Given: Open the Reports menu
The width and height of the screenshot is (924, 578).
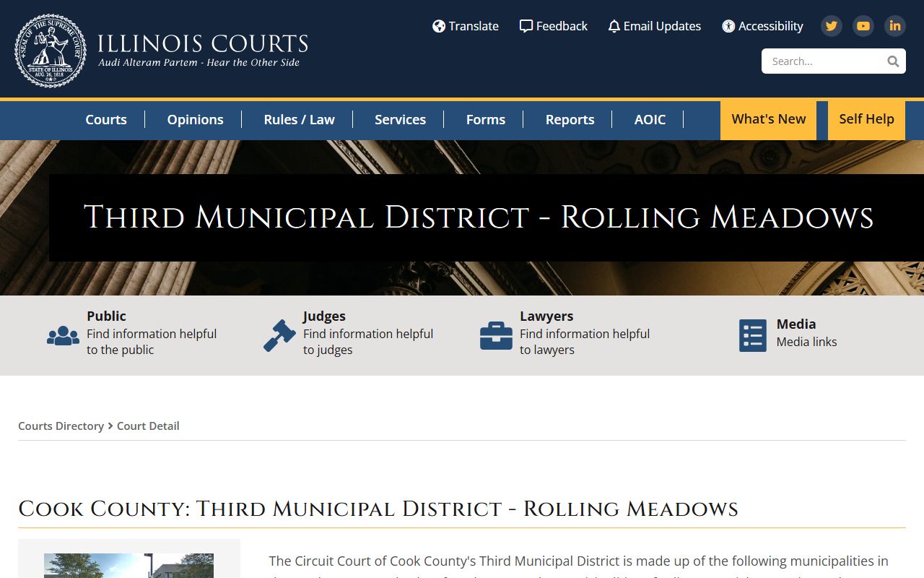Looking at the screenshot, I should 570,120.
